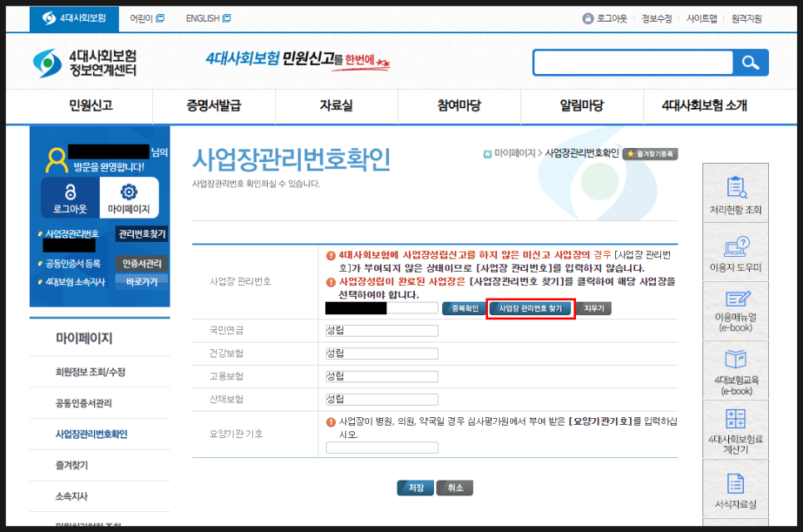This screenshot has height=532, width=803.
Task: Click the search magnifier icon button
Action: (x=751, y=62)
